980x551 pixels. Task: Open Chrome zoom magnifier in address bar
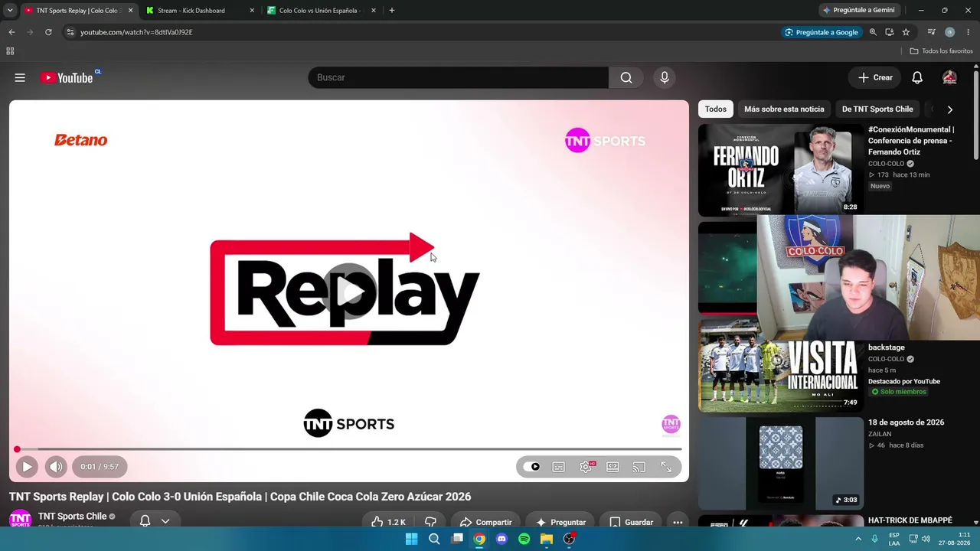tap(873, 32)
